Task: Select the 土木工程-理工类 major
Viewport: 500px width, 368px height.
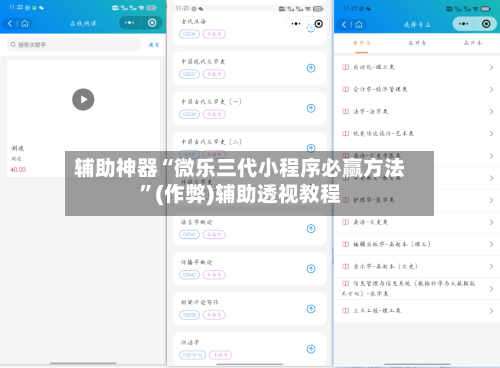Action: pos(417,311)
